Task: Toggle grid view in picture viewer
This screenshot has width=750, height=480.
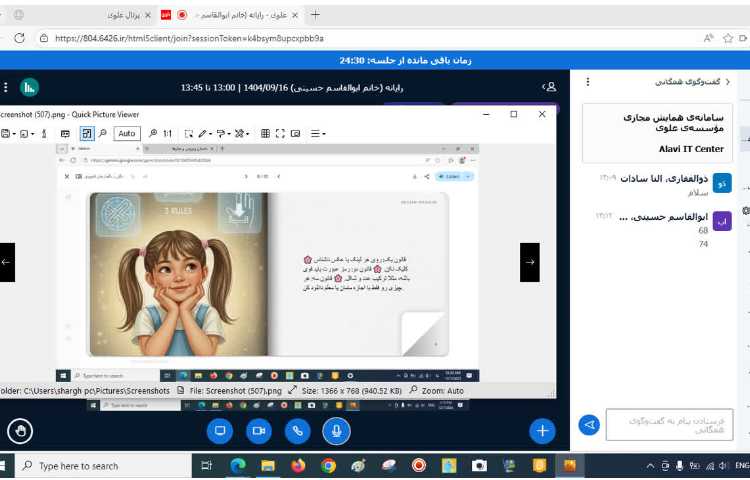Action: tap(265, 133)
